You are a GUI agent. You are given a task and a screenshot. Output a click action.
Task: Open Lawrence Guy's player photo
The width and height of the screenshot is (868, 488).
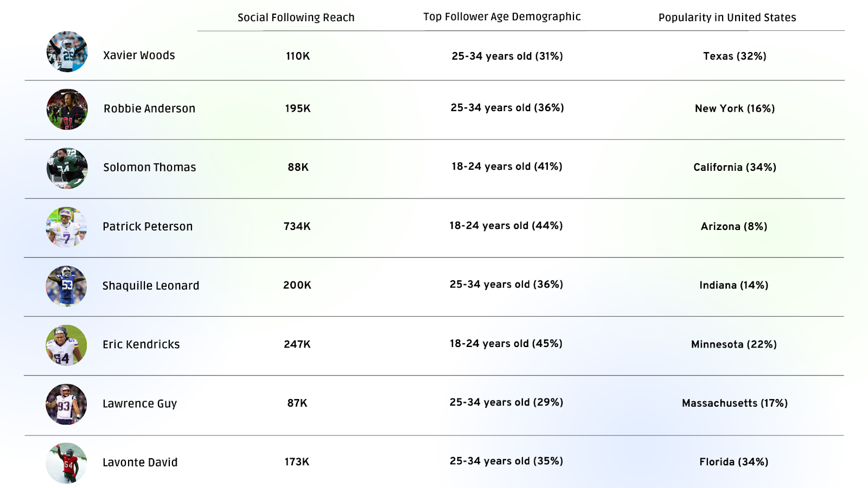point(66,404)
